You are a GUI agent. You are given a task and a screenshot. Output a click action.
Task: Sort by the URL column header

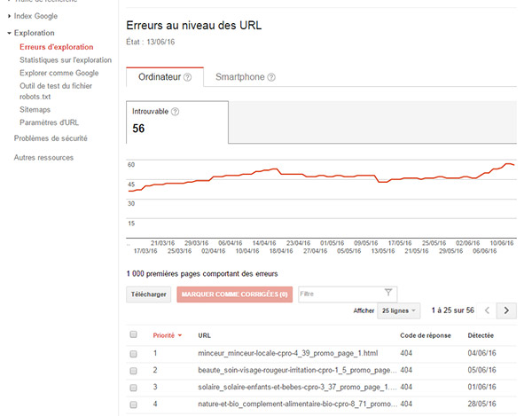[204, 335]
